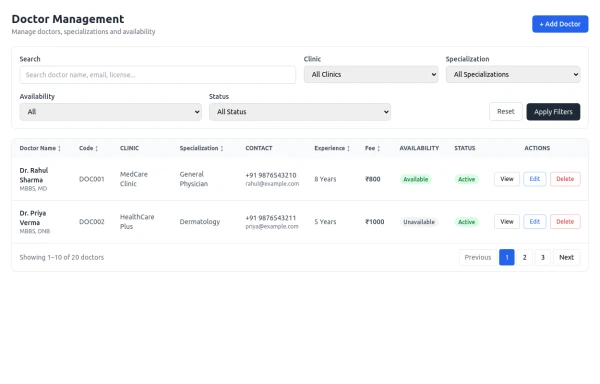Viewport: 600px width, 384px height.
Task: Click the Dr. Rahul Sharma name
Action: (34, 175)
